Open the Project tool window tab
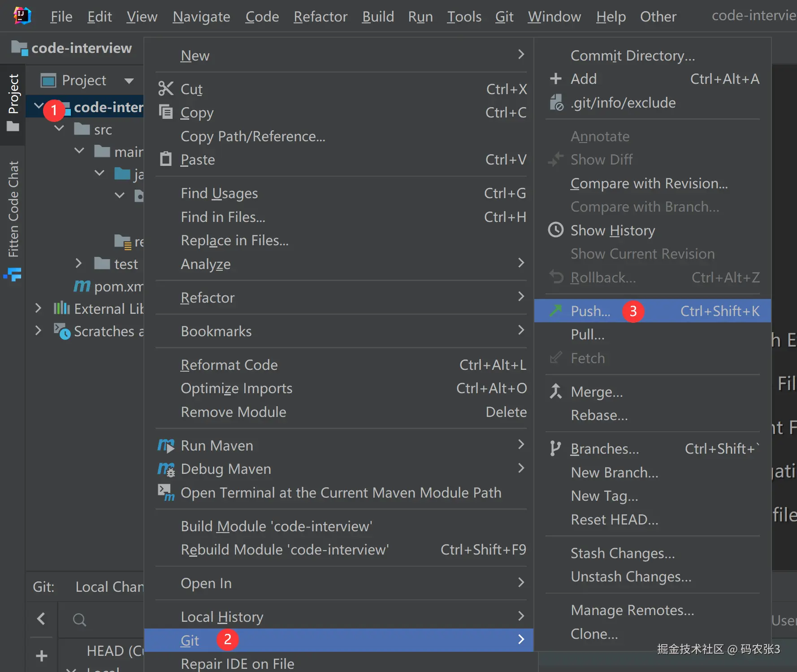This screenshot has width=797, height=672. click(13, 103)
